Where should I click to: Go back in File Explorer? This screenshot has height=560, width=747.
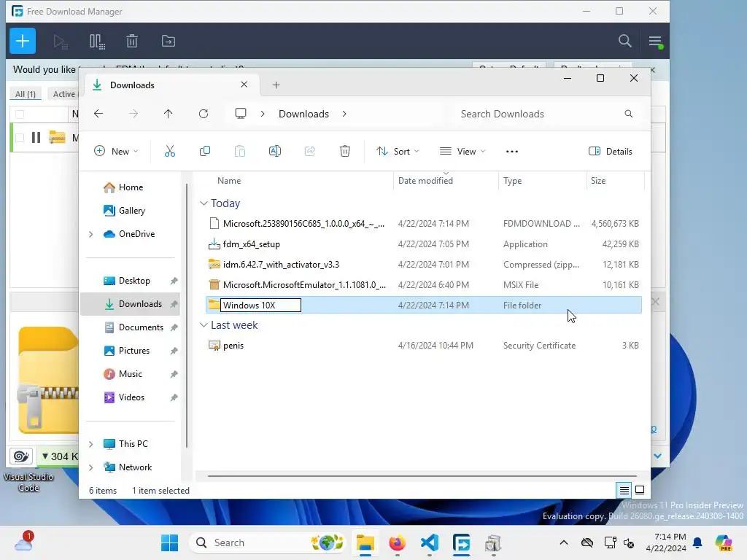(98, 114)
